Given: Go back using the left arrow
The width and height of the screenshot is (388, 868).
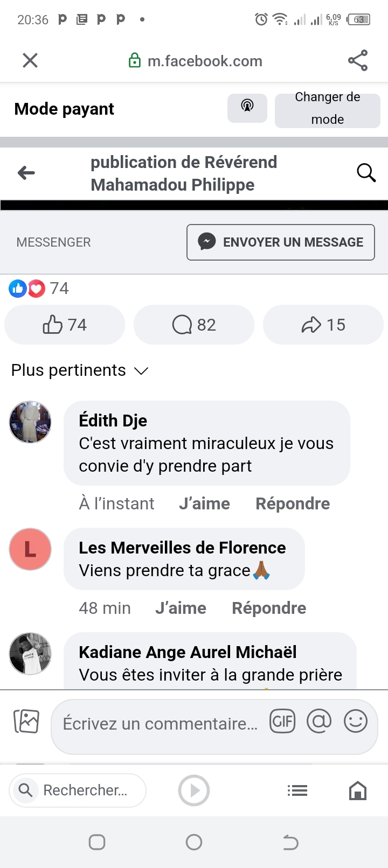Looking at the screenshot, I should tap(26, 173).
